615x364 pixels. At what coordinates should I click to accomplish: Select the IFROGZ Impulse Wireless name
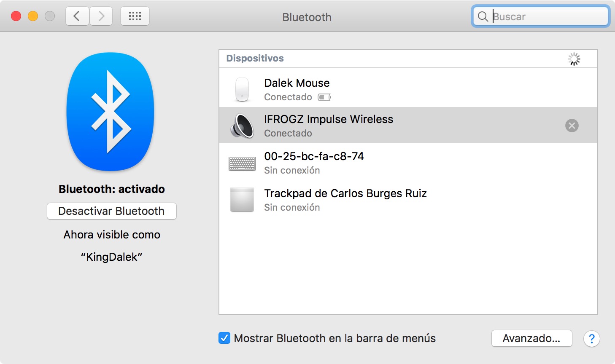pyautogui.click(x=329, y=119)
